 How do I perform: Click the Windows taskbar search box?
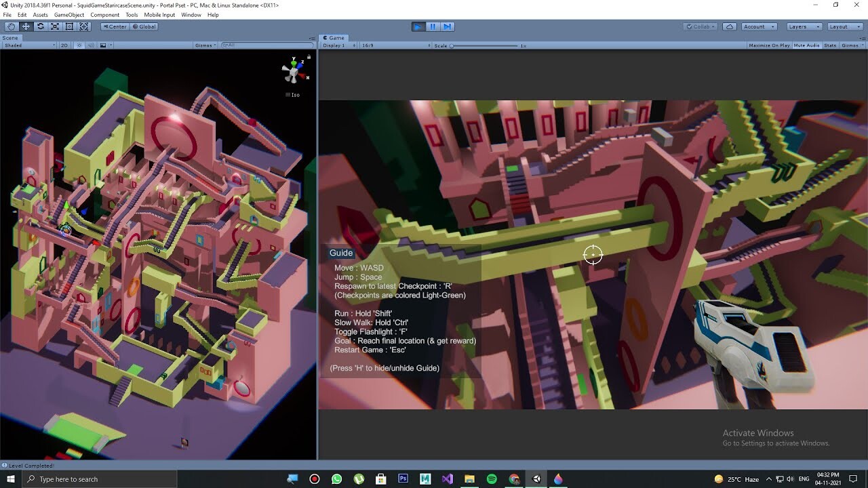pos(100,479)
